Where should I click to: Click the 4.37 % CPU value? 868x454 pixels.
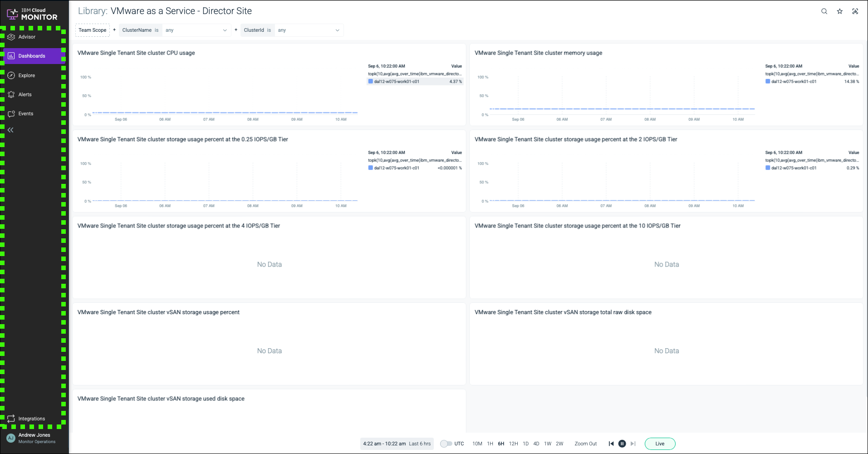click(456, 81)
